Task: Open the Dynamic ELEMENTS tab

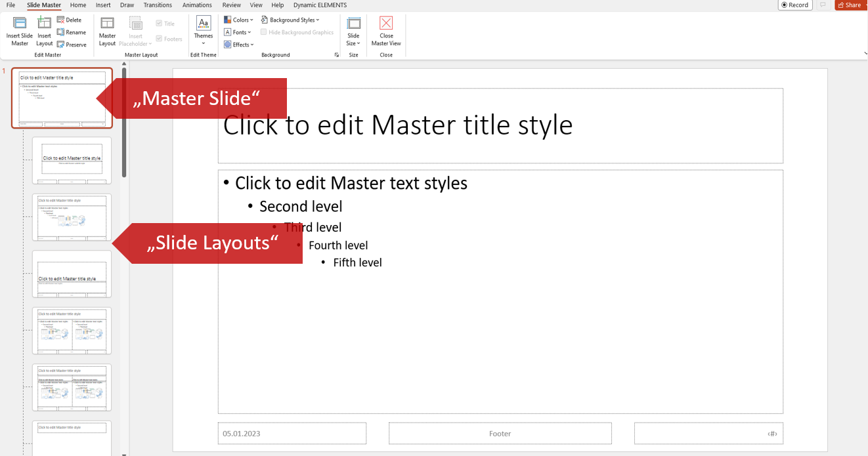Action: click(x=320, y=5)
